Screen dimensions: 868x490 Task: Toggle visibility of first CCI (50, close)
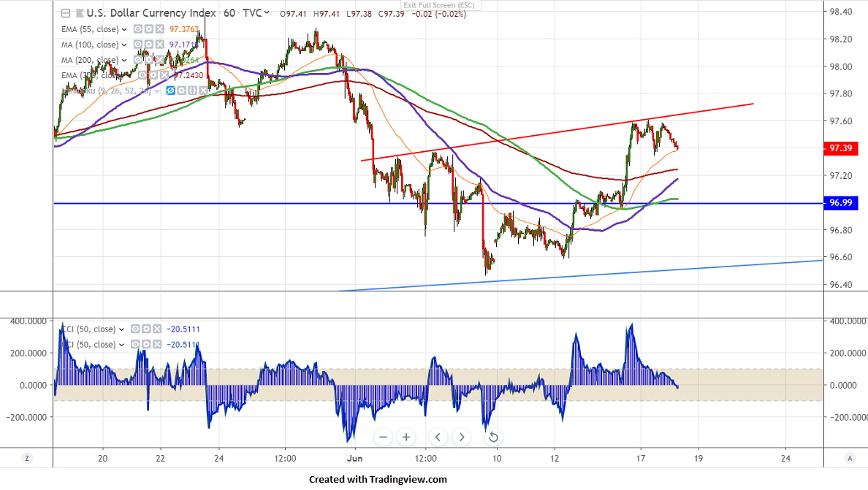[135, 329]
